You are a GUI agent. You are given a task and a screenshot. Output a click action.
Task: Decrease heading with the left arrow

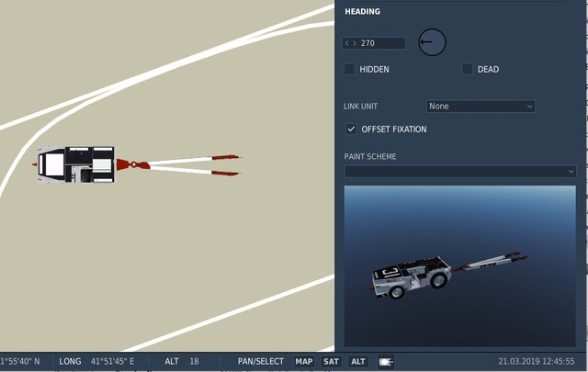347,43
